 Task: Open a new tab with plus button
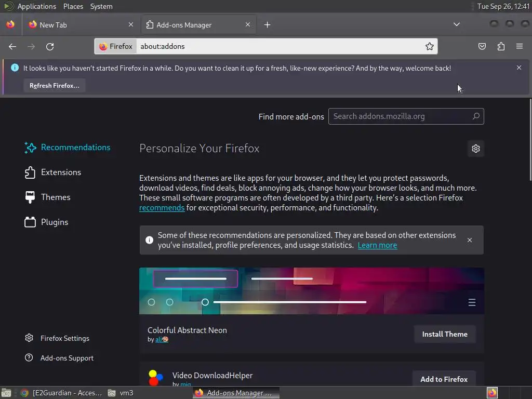click(268, 25)
